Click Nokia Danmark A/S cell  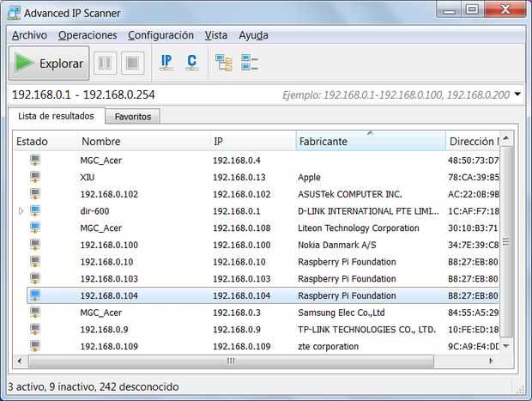pos(337,245)
